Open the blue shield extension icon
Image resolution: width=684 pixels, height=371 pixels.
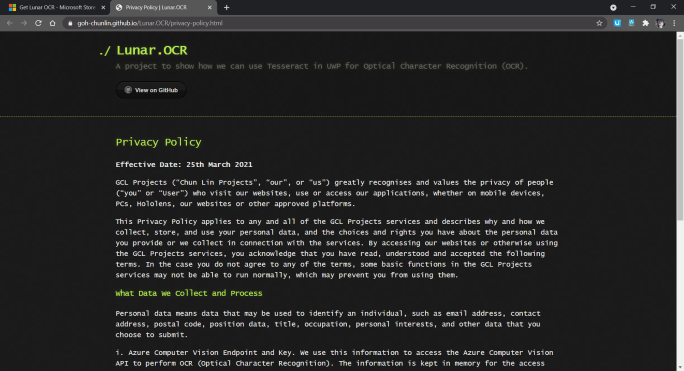click(631, 23)
